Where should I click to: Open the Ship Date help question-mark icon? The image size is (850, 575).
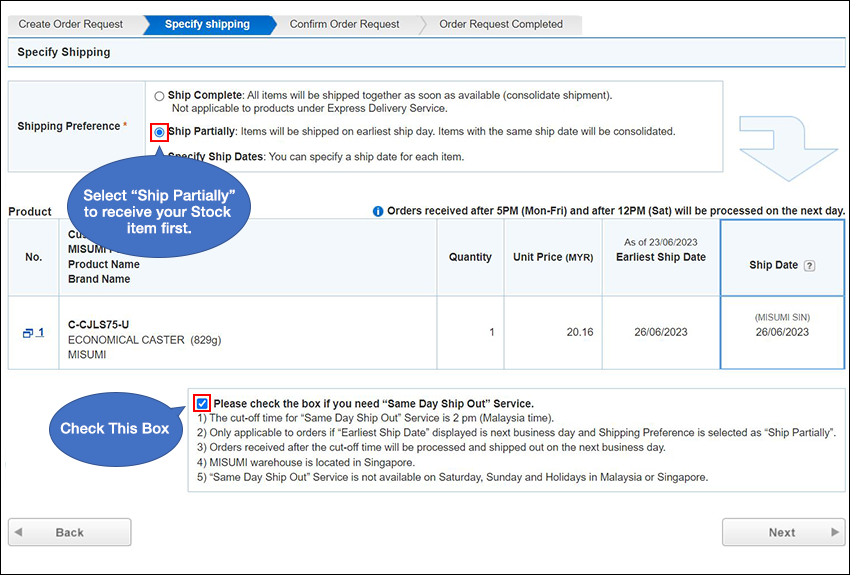[810, 266]
